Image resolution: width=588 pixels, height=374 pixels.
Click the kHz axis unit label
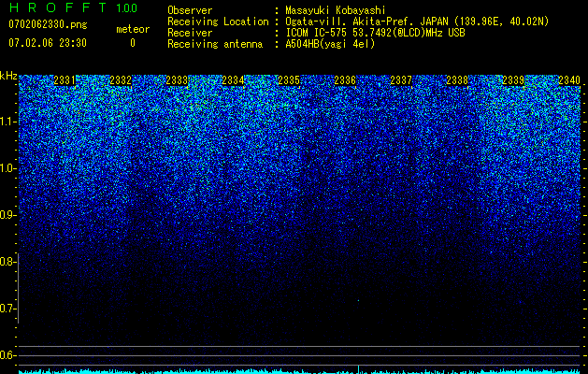pos(8,76)
